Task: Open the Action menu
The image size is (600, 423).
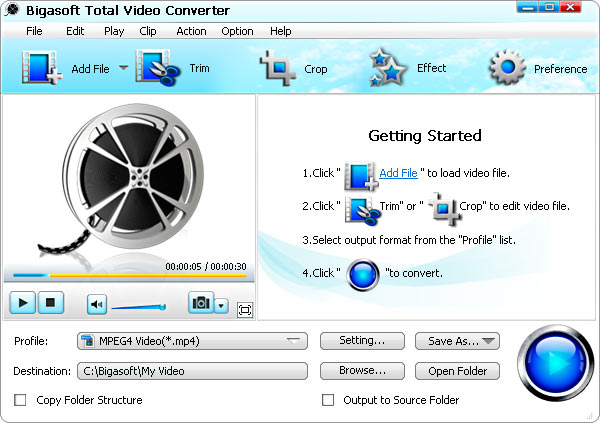Action: click(191, 31)
